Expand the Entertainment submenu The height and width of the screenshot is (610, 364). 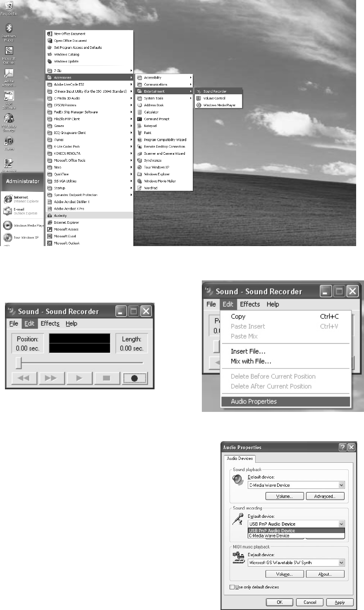[164, 91]
